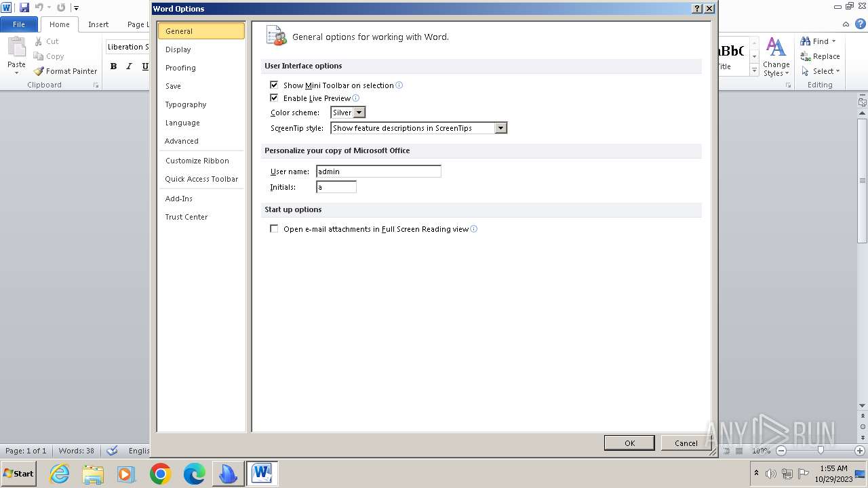868x488 pixels.
Task: Switch to Draft view icon in status bar
Action: pyautogui.click(x=741, y=451)
